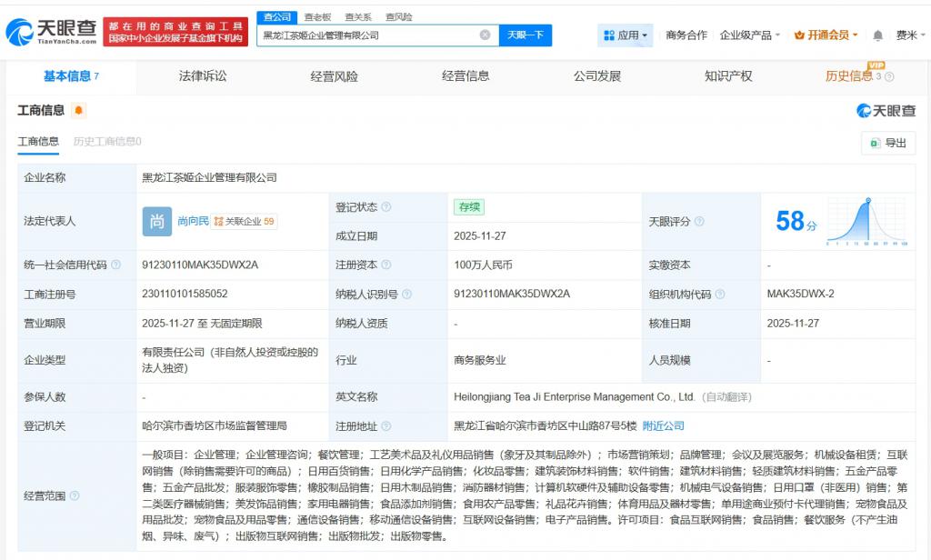This screenshot has width=931, height=560.
Task: Click the 天眼一下 search button
Action: tap(526, 35)
